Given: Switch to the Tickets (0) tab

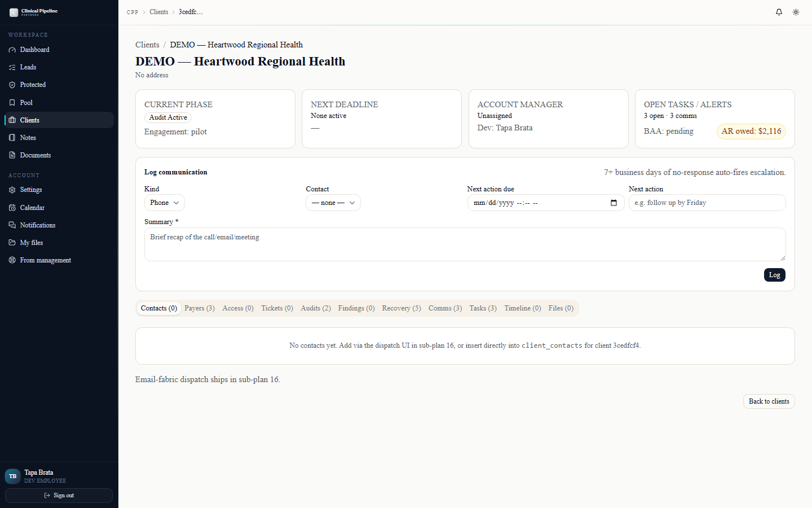Looking at the screenshot, I should (277, 308).
